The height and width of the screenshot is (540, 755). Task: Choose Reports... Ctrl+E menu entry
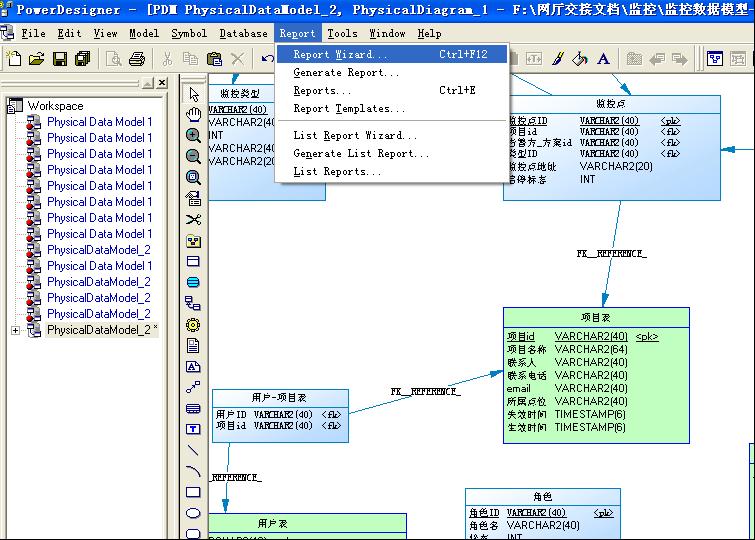(392, 91)
